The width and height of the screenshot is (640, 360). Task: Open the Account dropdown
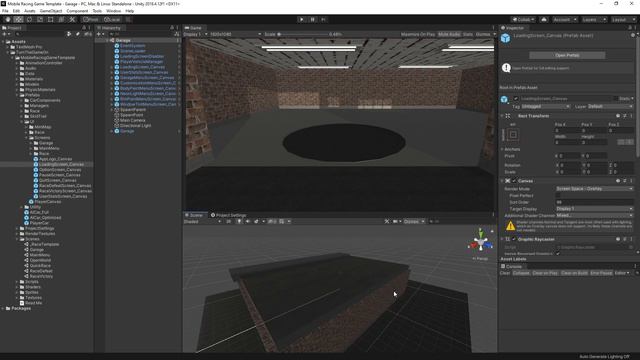click(x=564, y=20)
